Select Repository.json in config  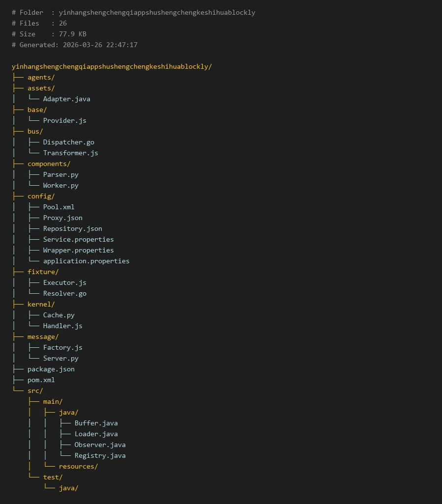(72, 228)
